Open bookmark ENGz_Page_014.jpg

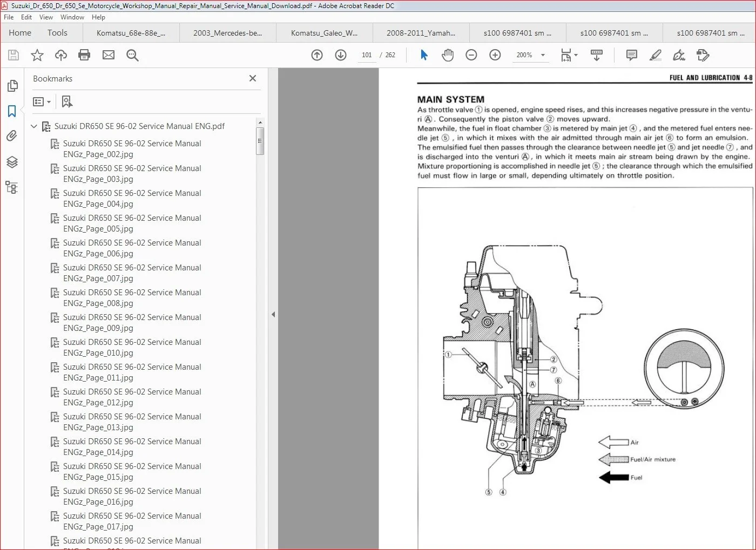pyautogui.click(x=132, y=447)
